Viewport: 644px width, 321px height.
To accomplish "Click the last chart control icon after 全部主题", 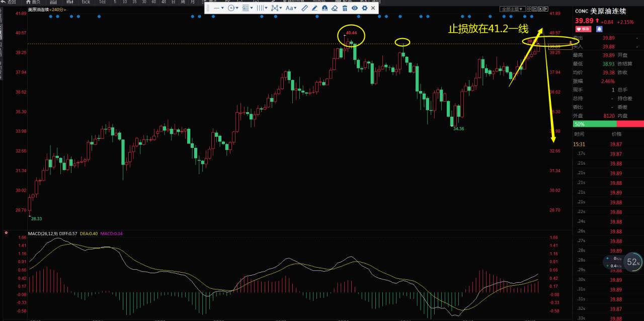I will click(546, 9).
